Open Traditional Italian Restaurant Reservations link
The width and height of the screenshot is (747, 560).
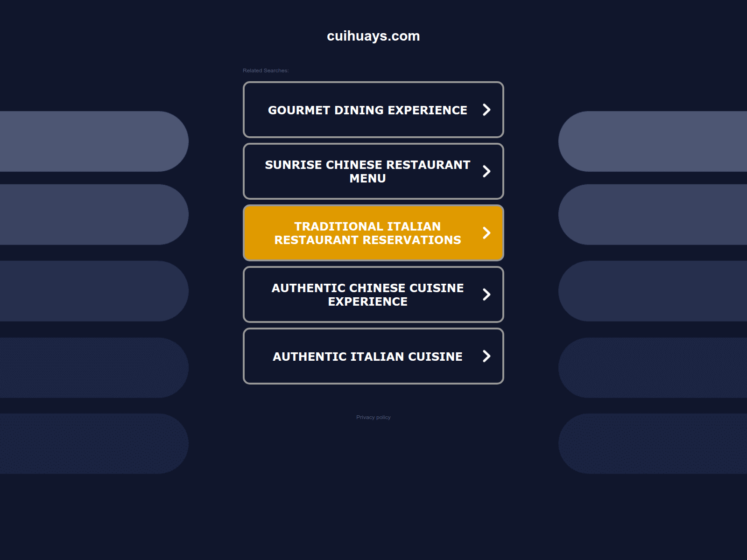pyautogui.click(x=367, y=233)
